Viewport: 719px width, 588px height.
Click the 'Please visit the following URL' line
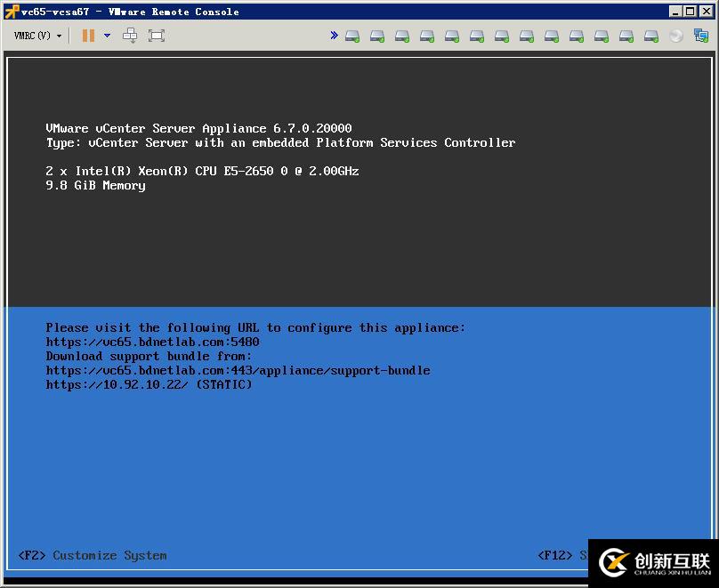point(255,327)
